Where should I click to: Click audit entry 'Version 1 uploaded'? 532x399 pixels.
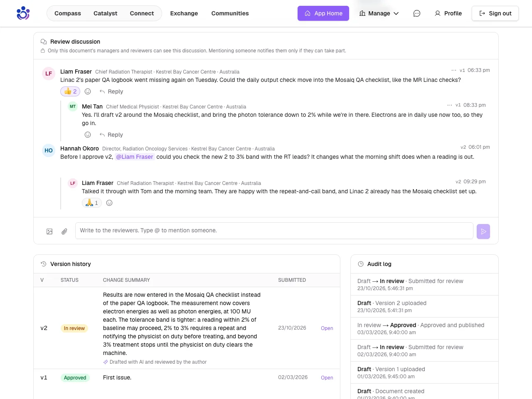click(424, 372)
